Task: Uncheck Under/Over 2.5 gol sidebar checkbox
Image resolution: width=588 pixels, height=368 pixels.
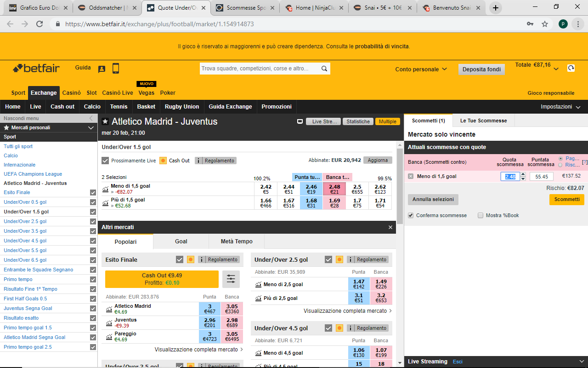Action: (x=93, y=221)
